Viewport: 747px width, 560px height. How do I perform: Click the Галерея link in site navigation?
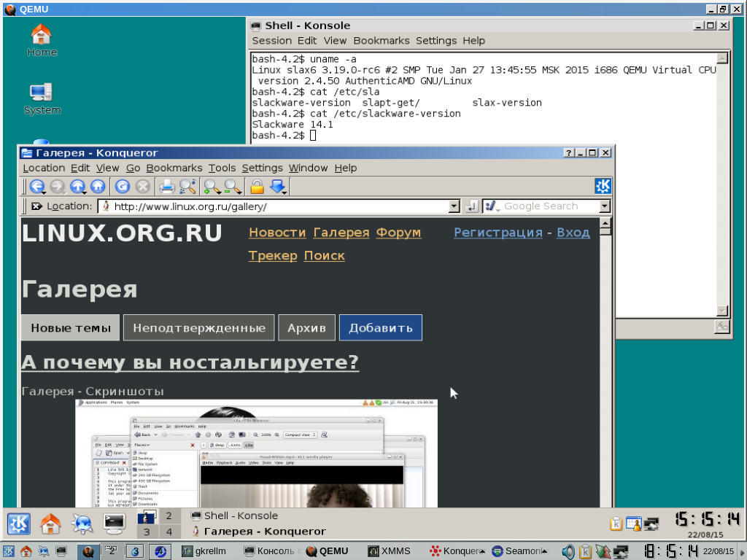(x=341, y=233)
